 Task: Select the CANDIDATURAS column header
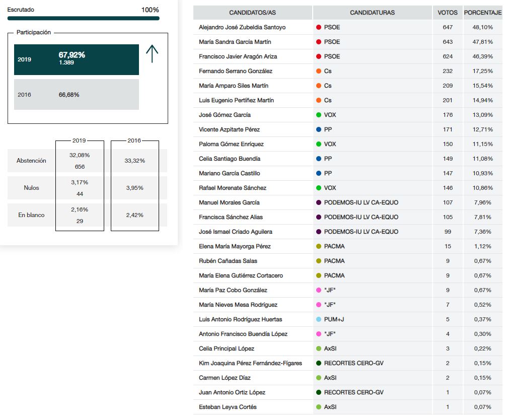pyautogui.click(x=372, y=12)
